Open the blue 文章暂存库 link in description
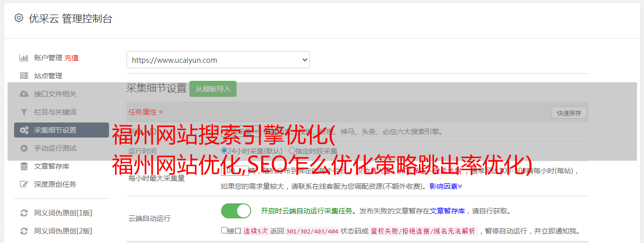The image size is (644, 243). (448, 211)
